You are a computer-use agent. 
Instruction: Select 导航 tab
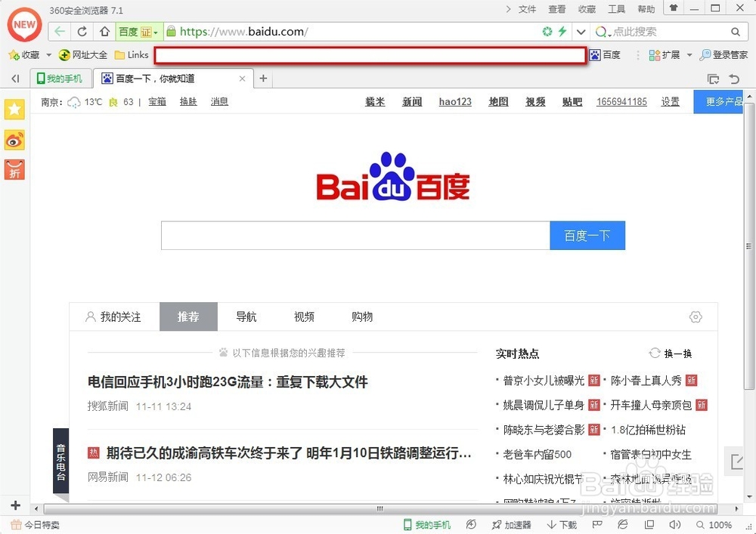click(246, 316)
